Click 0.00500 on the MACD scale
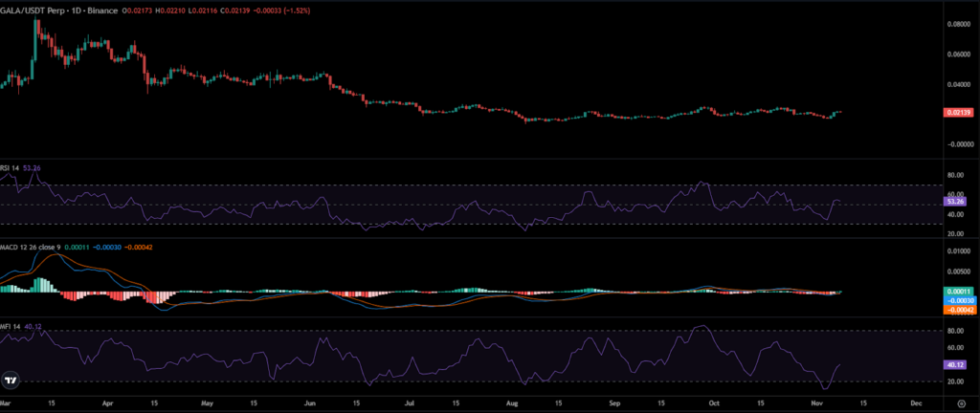Screen dimensions: 980x413 pyautogui.click(x=959, y=272)
